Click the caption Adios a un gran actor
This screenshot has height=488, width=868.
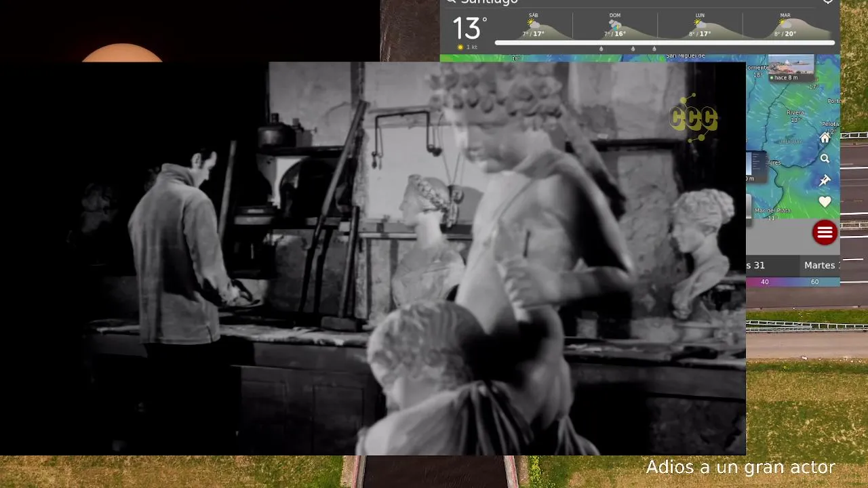pos(741,467)
